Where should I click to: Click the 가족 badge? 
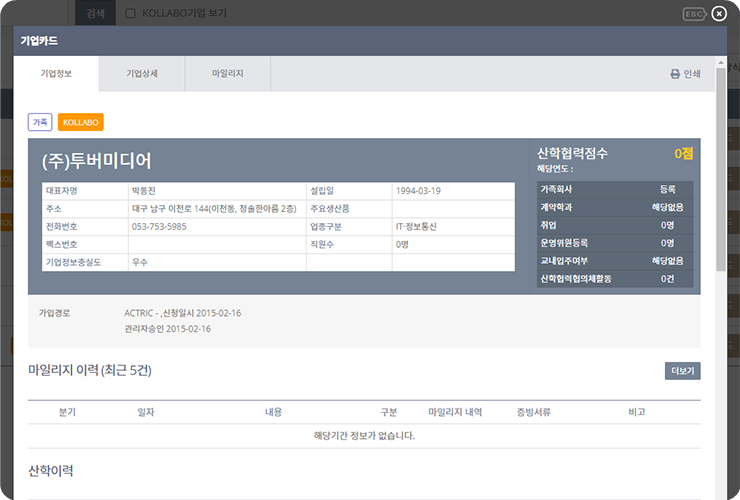pos(40,122)
